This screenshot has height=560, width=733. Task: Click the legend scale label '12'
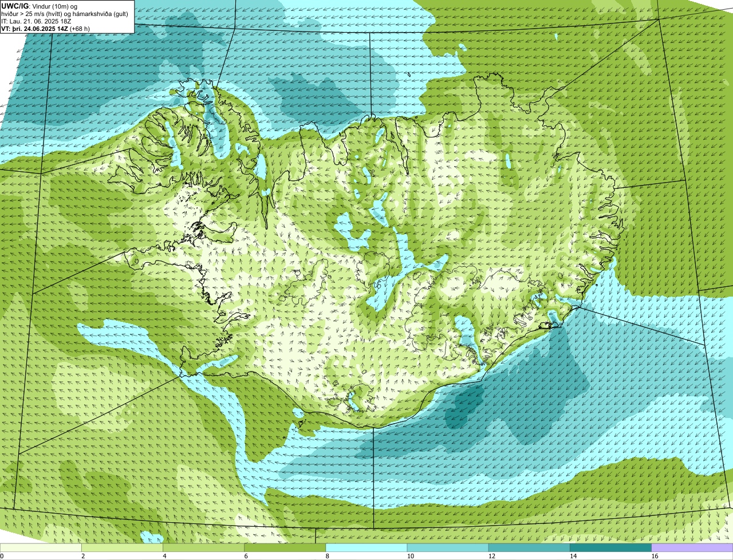(491, 556)
